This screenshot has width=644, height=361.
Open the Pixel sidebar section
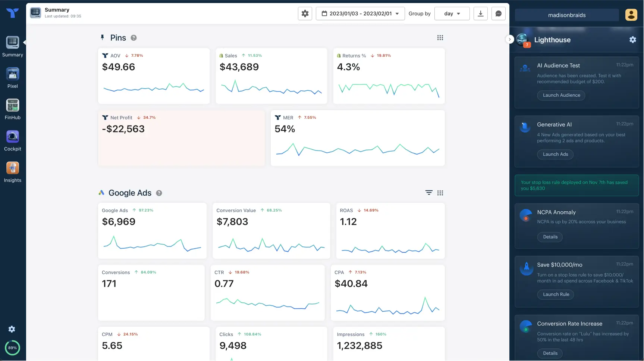point(13,78)
